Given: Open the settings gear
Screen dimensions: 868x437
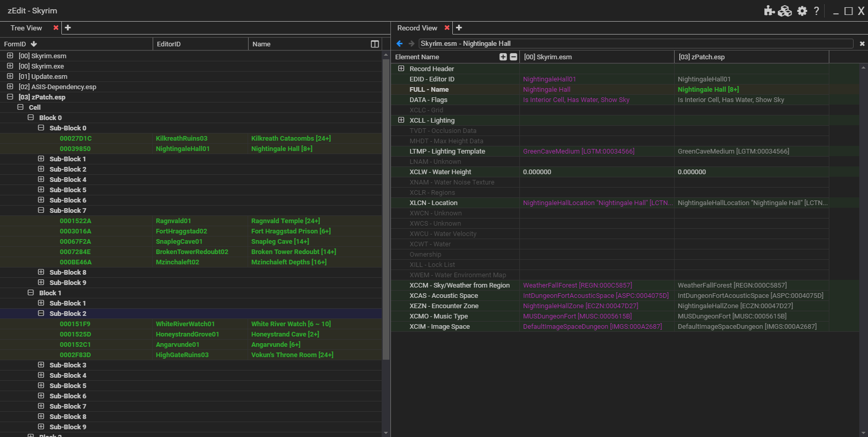Looking at the screenshot, I should click(x=802, y=11).
